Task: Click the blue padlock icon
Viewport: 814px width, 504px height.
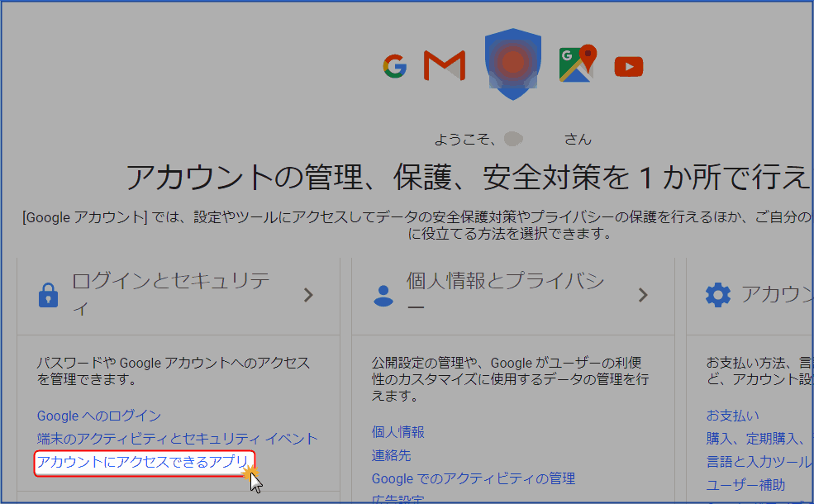Action: point(48,295)
